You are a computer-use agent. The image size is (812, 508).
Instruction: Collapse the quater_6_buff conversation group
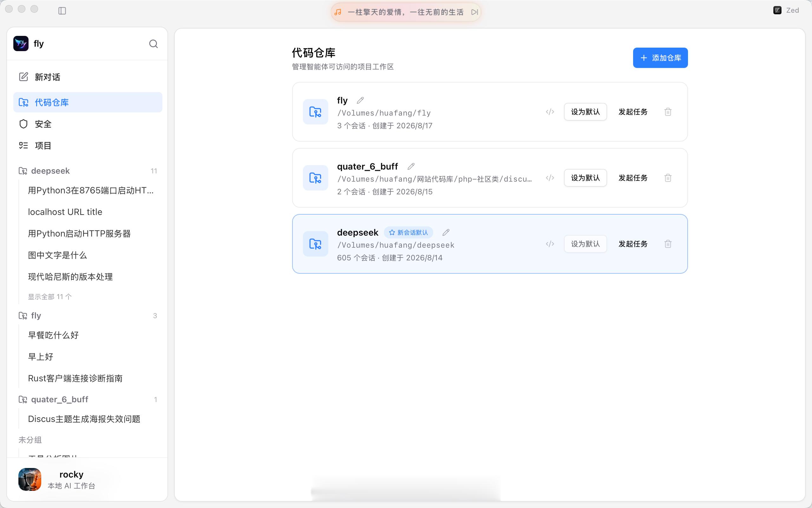pyautogui.click(x=88, y=399)
